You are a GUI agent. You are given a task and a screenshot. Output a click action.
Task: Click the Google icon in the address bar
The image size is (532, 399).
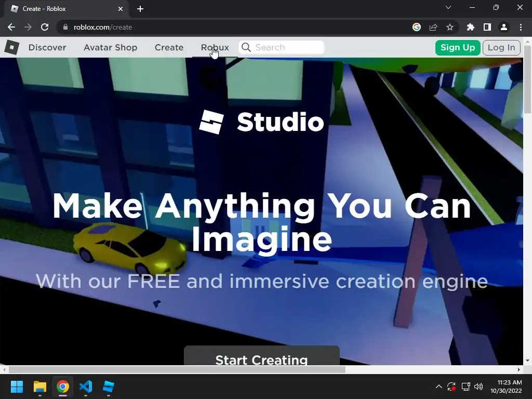click(x=417, y=27)
